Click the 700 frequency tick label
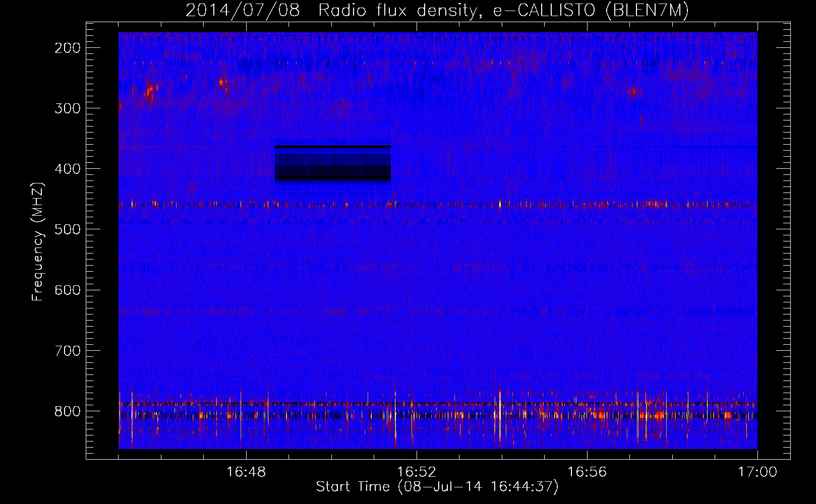Screen dimensions: 816x504 (67, 350)
